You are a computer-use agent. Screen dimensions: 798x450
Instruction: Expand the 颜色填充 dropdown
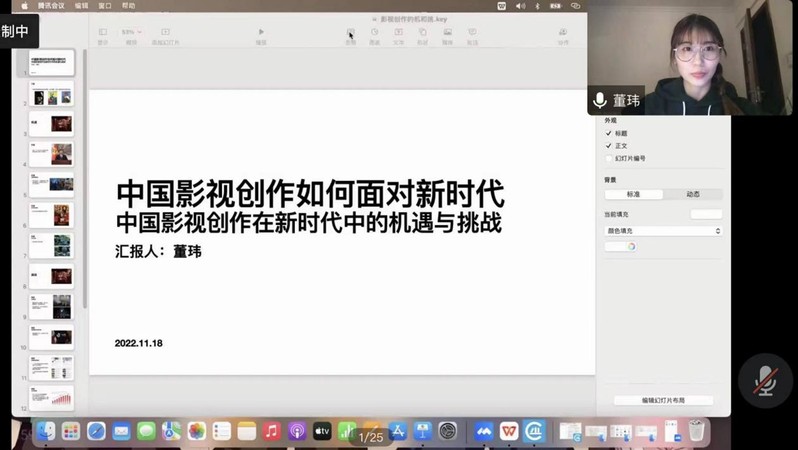[x=663, y=231]
